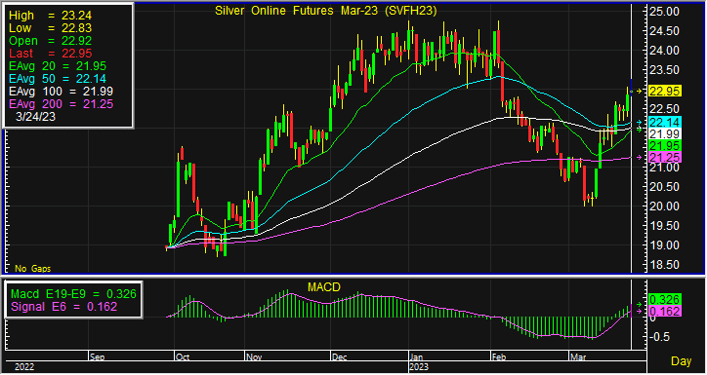Click the 2023 year label on axis
Screen dimensions: 707x375
pos(419,367)
